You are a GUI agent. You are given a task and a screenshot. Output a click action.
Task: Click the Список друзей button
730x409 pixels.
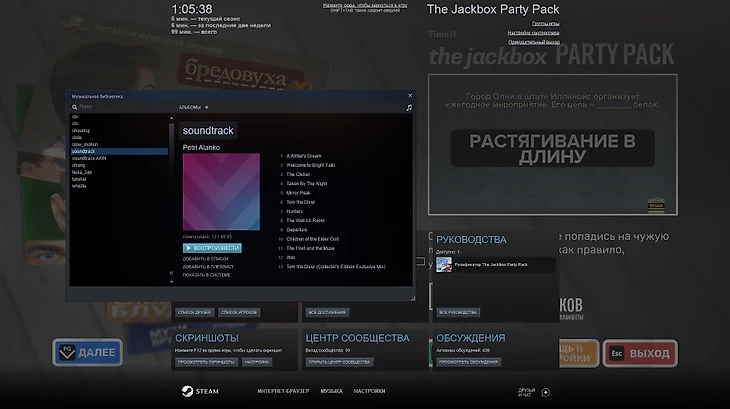(x=195, y=312)
